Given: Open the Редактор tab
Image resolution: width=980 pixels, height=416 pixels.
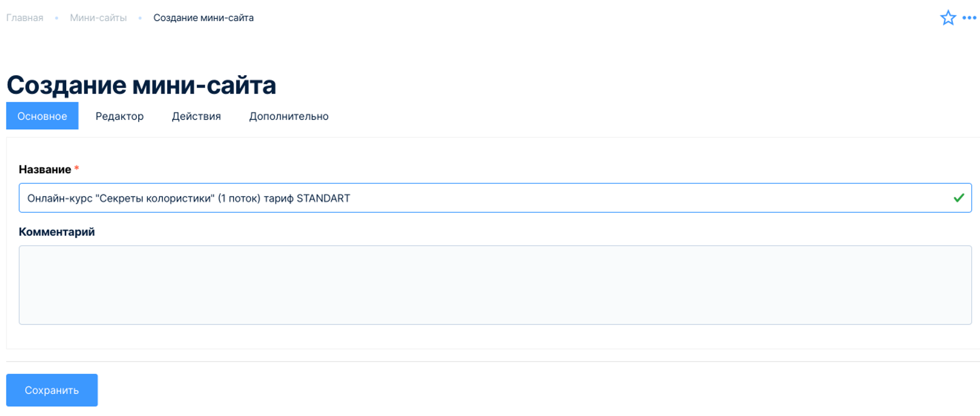Looking at the screenshot, I should (120, 116).
